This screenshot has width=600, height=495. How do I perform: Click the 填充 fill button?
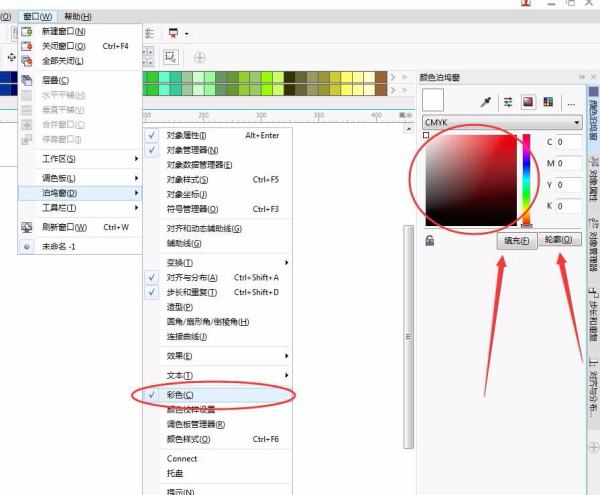517,241
